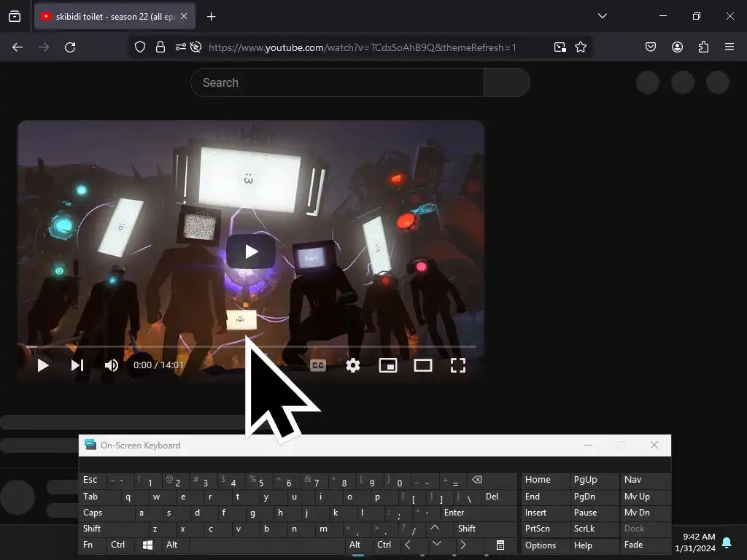The width and height of the screenshot is (747, 560).
Task: Close the On-Screen Keyboard window
Action: click(654, 445)
